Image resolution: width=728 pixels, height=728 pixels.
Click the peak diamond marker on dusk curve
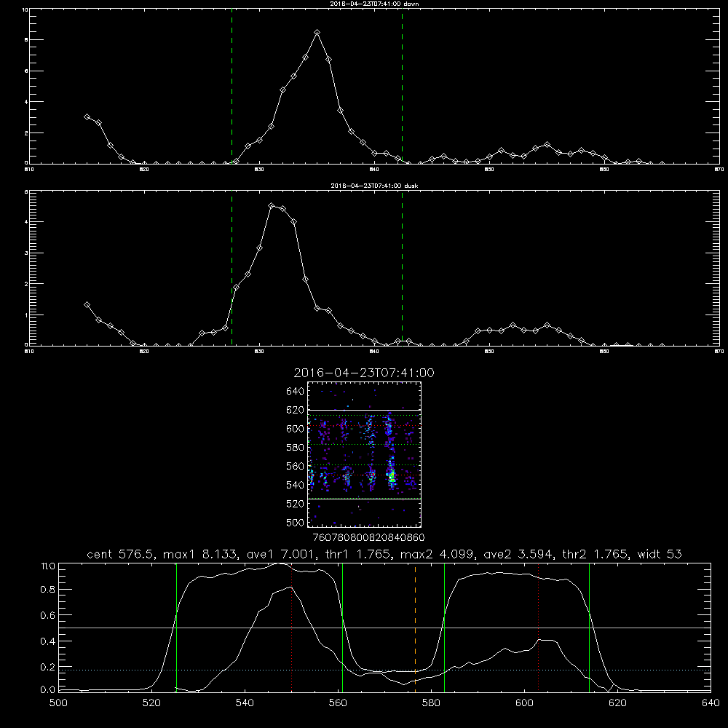tap(272, 206)
